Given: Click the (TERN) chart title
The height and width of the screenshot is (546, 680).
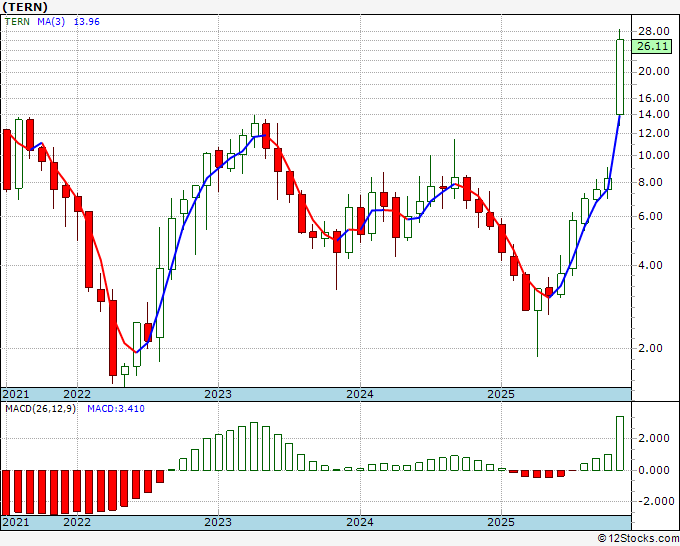Looking at the screenshot, I should pyautogui.click(x=25, y=7).
